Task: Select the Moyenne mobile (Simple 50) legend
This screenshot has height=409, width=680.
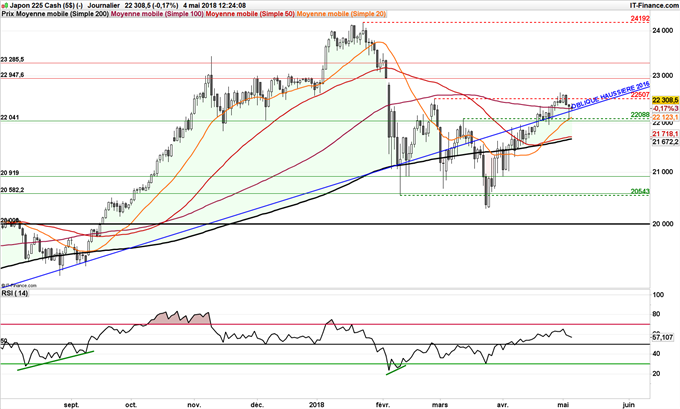Action: tap(250, 14)
